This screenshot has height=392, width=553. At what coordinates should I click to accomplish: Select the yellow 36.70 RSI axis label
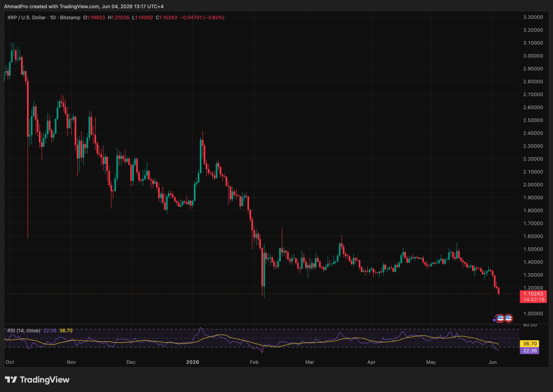[x=530, y=344]
